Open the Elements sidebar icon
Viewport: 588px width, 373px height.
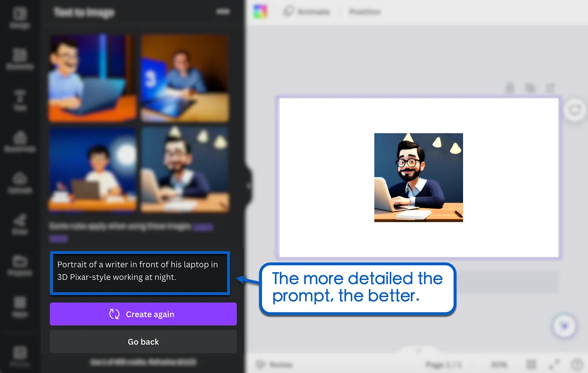point(20,59)
